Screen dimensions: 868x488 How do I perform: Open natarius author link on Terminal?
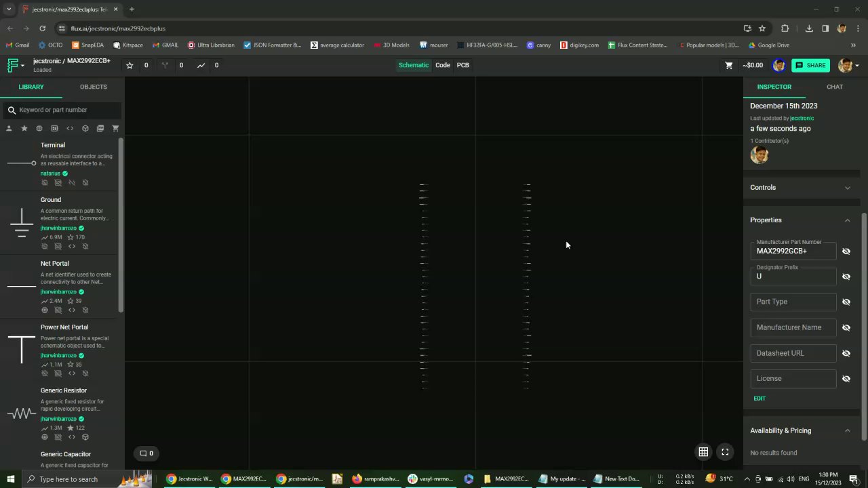[50, 174]
